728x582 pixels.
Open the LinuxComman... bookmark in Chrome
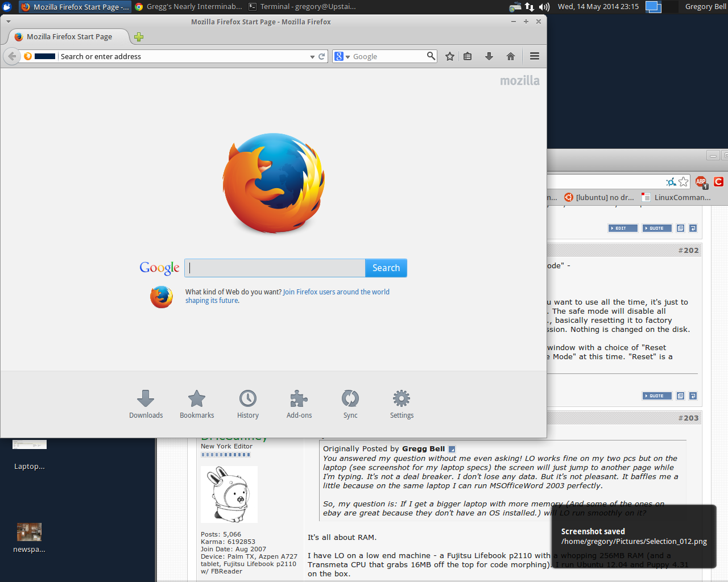tap(676, 197)
